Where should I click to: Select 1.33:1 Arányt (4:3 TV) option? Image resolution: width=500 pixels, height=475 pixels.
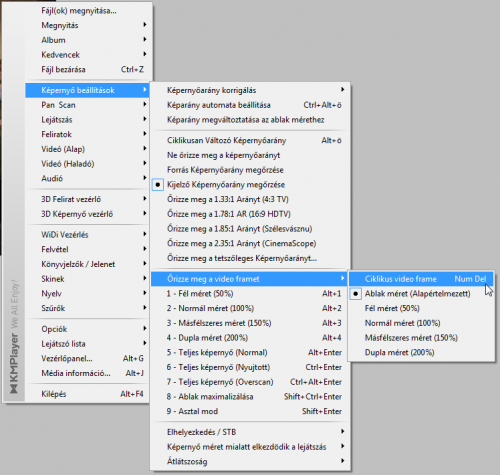click(250, 199)
